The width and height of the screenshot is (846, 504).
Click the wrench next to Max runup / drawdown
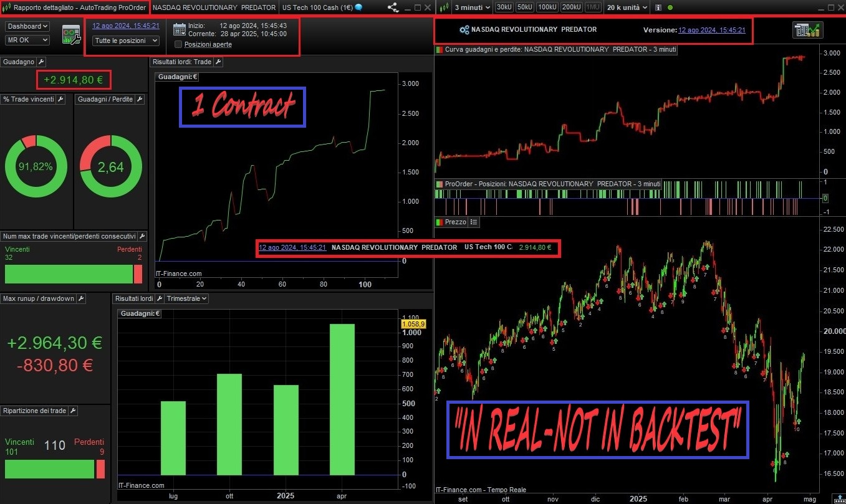point(81,298)
